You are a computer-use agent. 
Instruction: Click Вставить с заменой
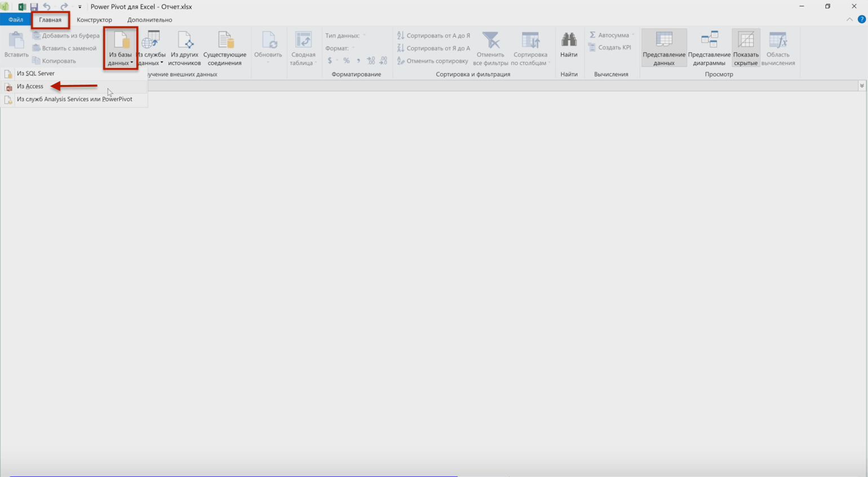pos(64,48)
